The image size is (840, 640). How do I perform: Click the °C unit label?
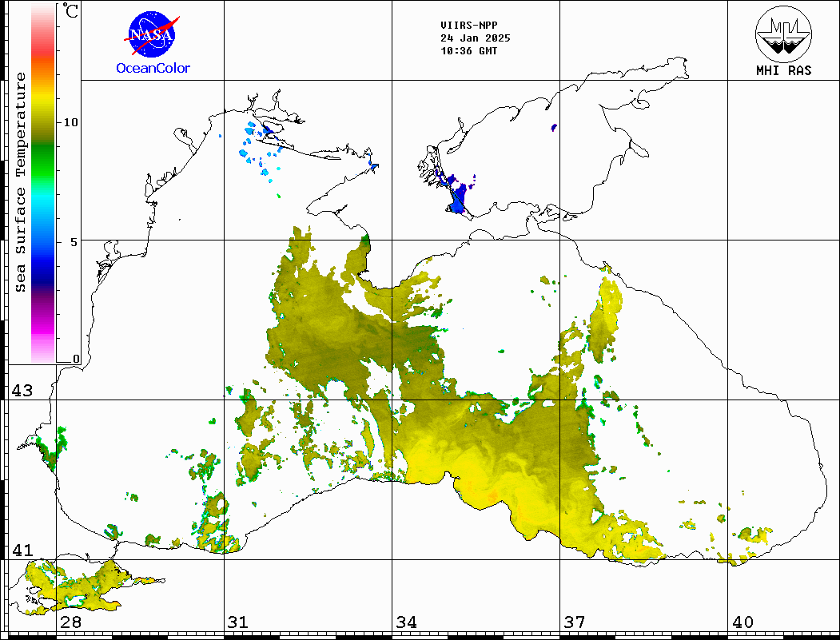(x=70, y=10)
